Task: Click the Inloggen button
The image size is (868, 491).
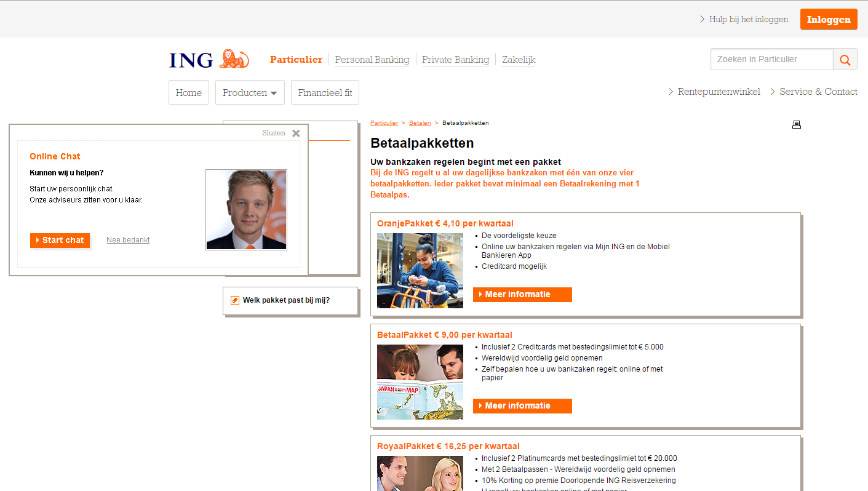Action: pyautogui.click(x=829, y=19)
